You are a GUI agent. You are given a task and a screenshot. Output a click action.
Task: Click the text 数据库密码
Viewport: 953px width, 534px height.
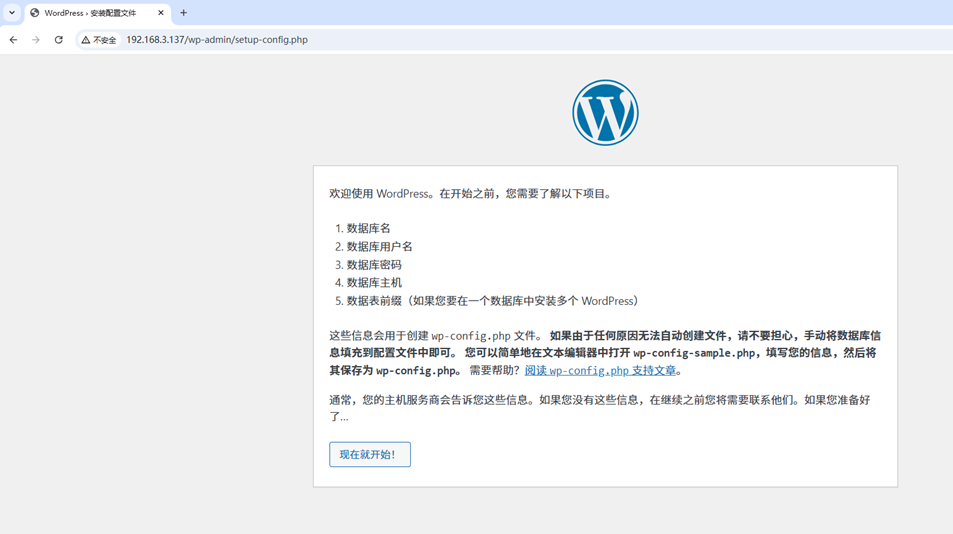pyautogui.click(x=374, y=265)
